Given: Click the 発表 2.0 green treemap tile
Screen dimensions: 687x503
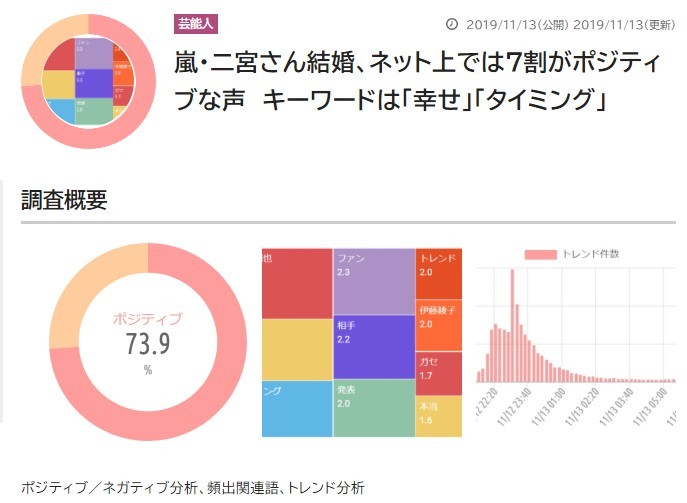Looking at the screenshot, I should (x=373, y=408).
